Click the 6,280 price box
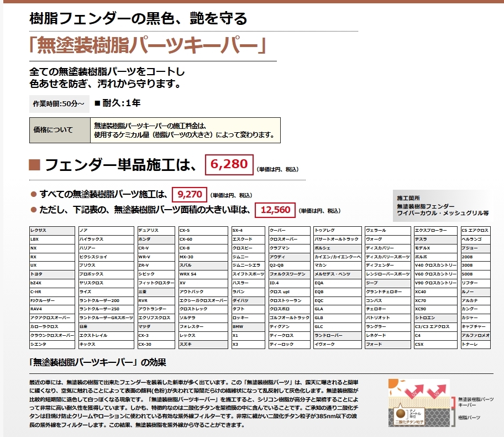504x437 pixels. coord(229,164)
